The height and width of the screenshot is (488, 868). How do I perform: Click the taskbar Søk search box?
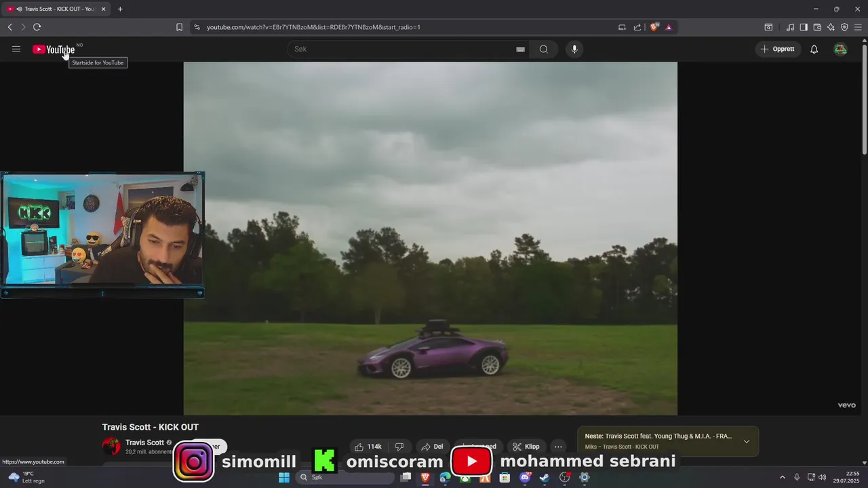coord(345,477)
